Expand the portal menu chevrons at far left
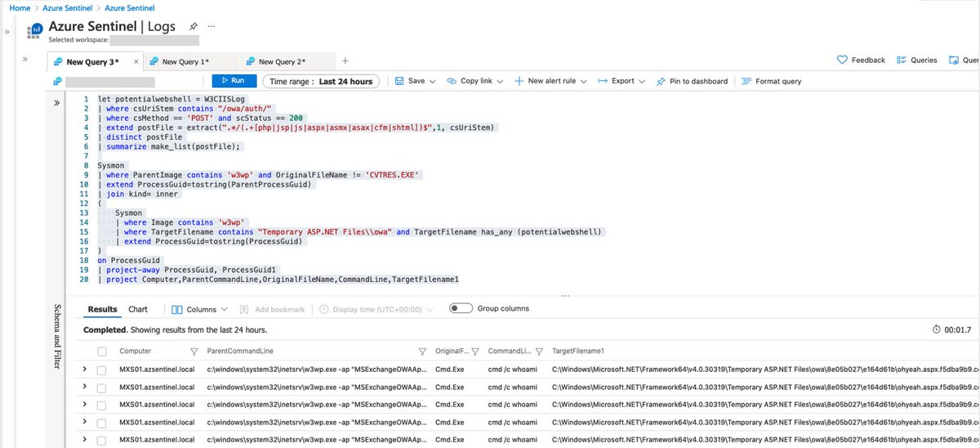Image resolution: width=980 pixels, height=448 pixels. click(x=7, y=32)
